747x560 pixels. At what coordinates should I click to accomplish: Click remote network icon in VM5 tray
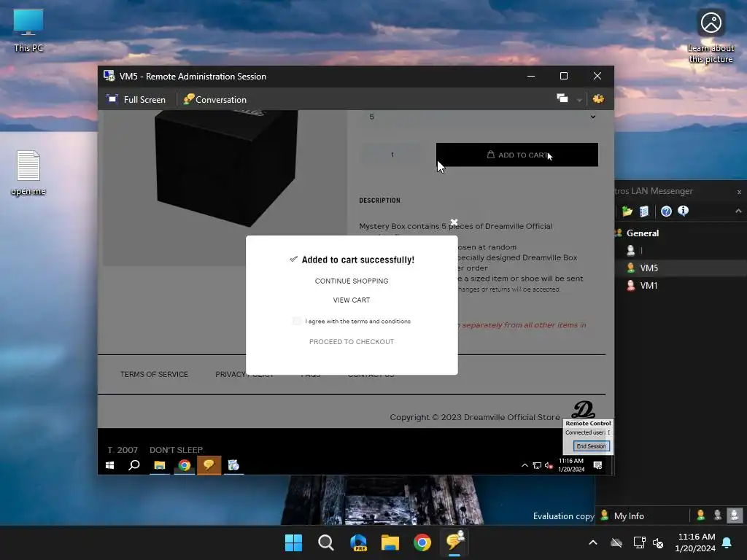[x=537, y=465]
